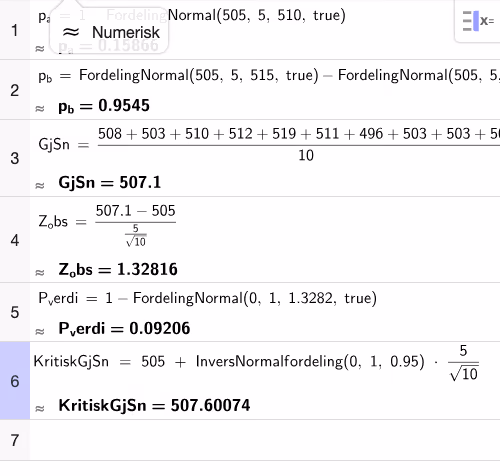Edit the KritiskGjSn InversNormalfordeling input
500x476 pixels.
tap(256, 362)
